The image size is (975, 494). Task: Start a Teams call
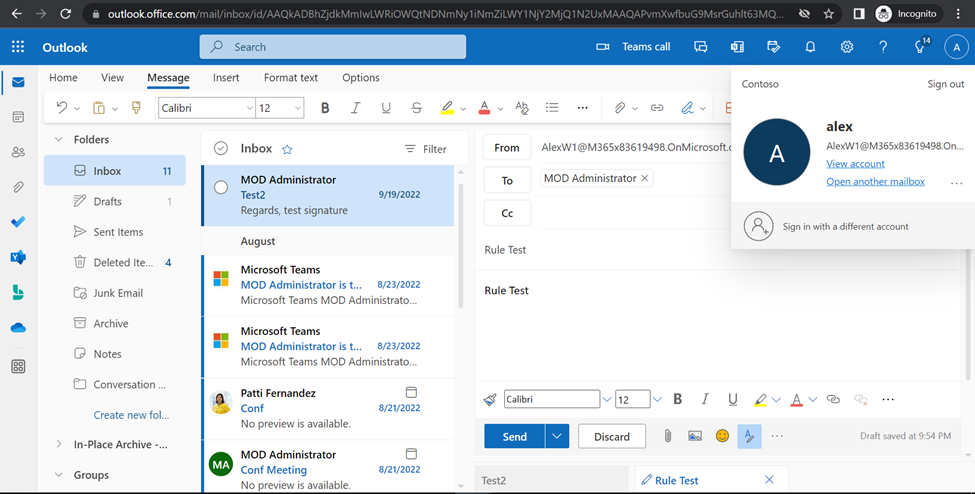tap(633, 47)
